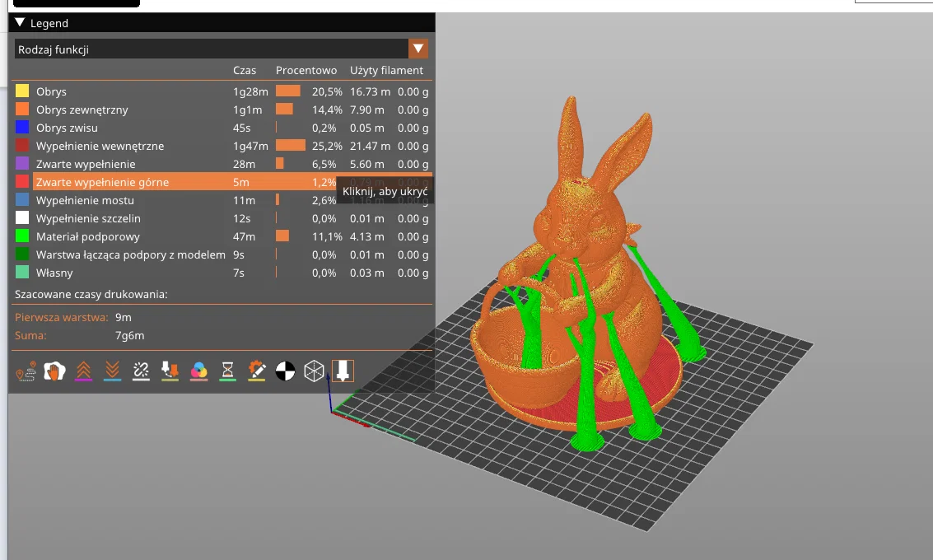Toggle retractions upward-chevrons icon
The image size is (933, 560).
click(83, 371)
